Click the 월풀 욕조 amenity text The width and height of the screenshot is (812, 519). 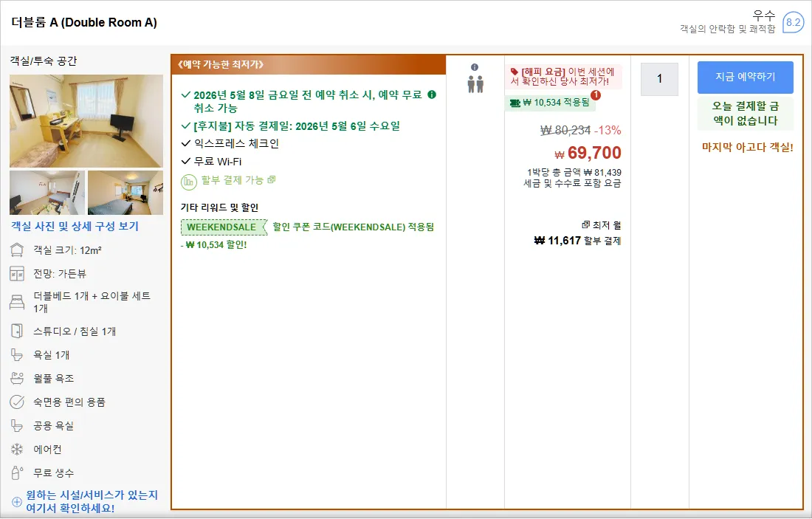click(x=54, y=378)
